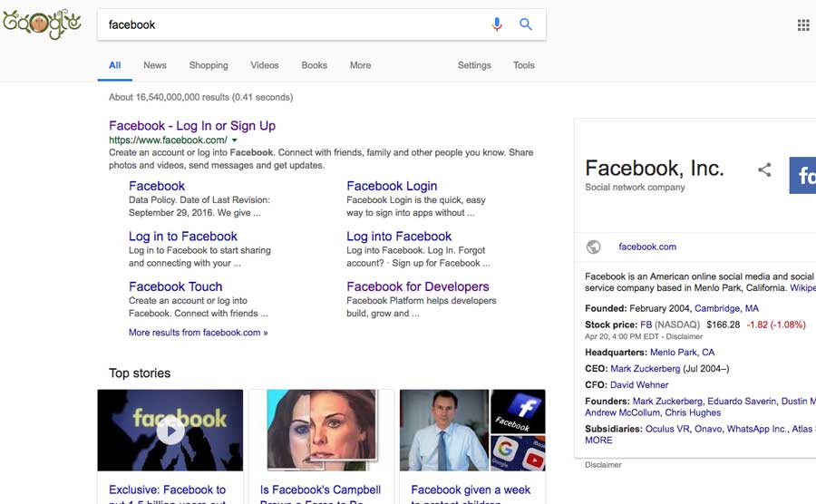Click CFO 'David Wehner' link
The width and height of the screenshot is (816, 504).
click(639, 385)
